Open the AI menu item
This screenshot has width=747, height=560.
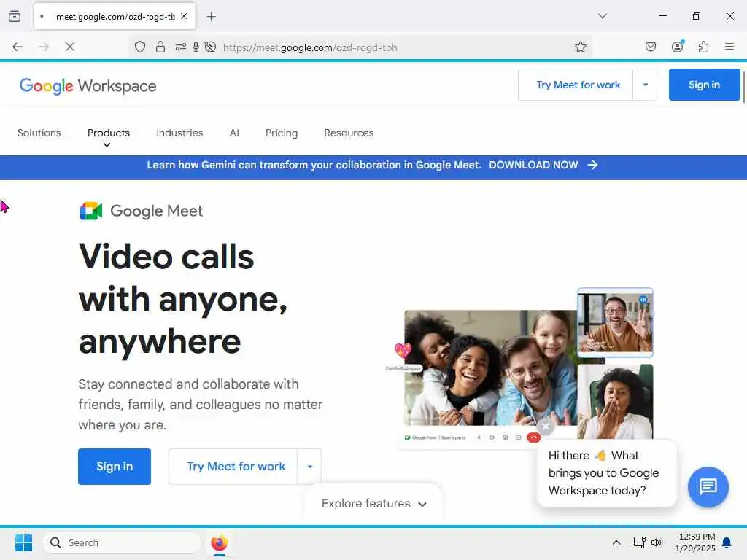(234, 133)
